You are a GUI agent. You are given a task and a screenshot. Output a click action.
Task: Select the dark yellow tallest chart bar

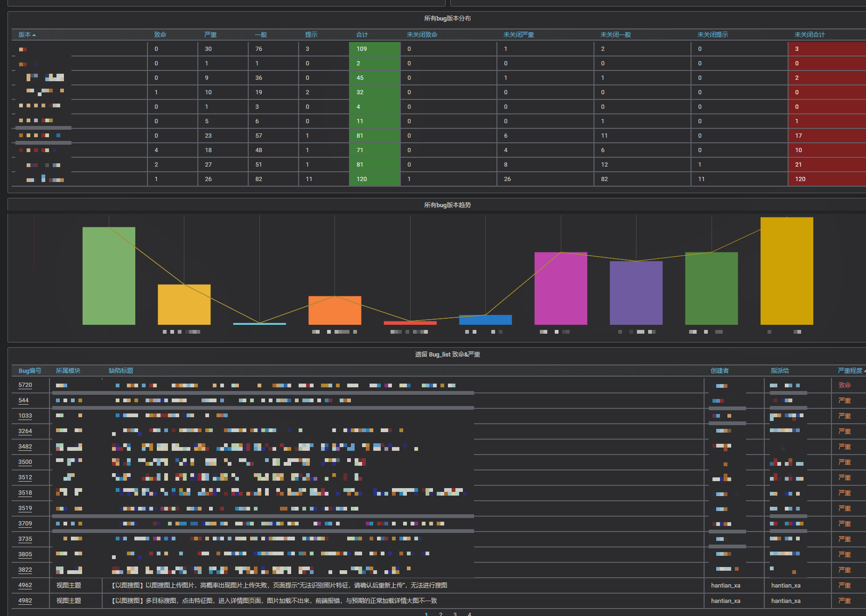click(787, 271)
